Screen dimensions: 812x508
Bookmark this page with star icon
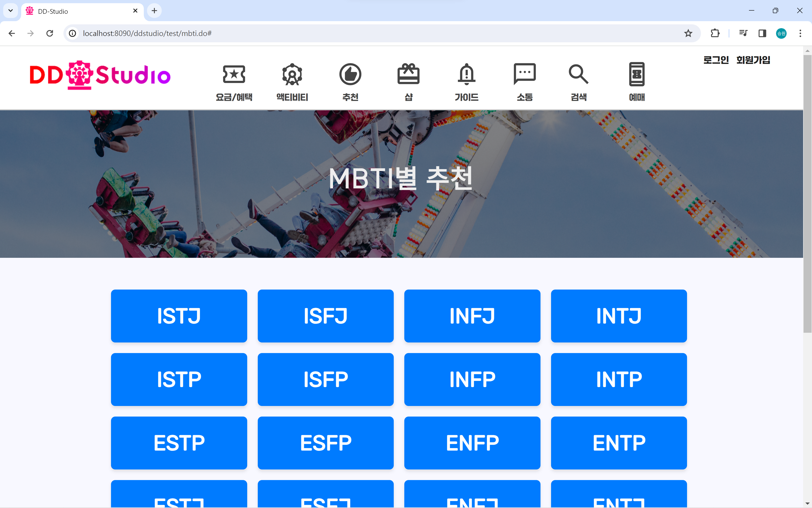click(x=688, y=33)
